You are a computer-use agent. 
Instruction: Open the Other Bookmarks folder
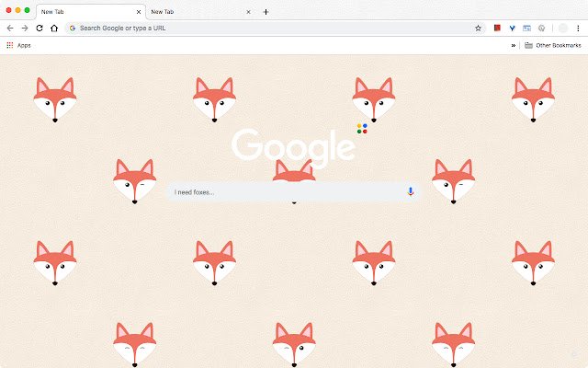[x=553, y=45]
